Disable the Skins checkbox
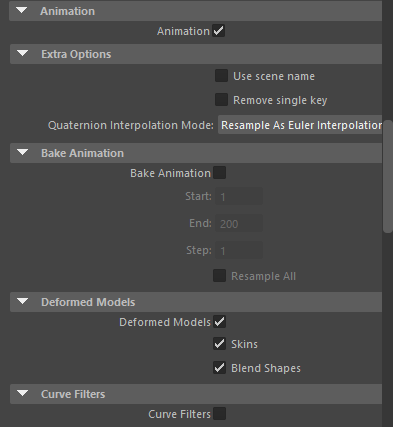393x427 pixels. pyautogui.click(x=219, y=344)
